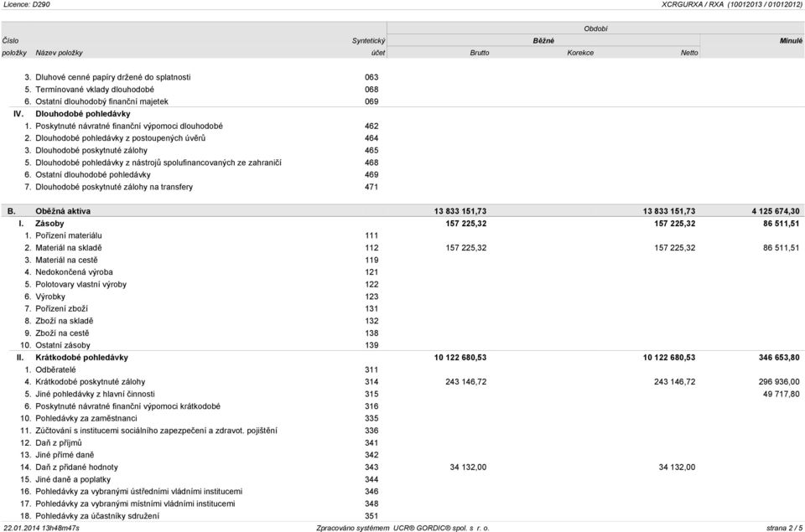Click Oběžná aktiva brutto value 13 833 151,73
This screenshot has width=805, height=532.
click(x=460, y=211)
